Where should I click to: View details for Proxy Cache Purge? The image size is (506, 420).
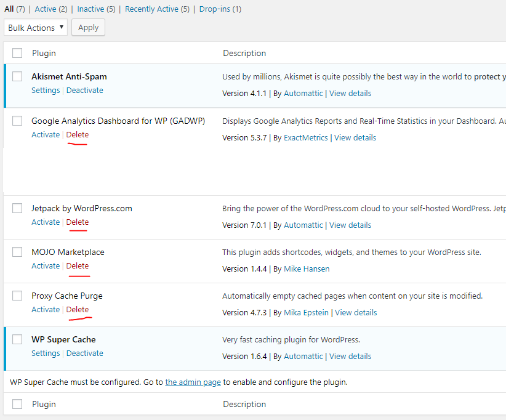point(356,313)
